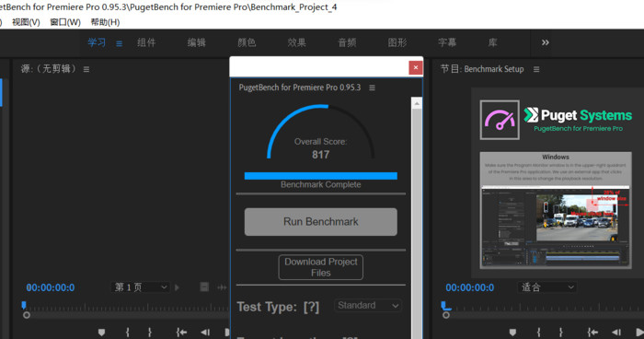Switch to the 颜色 workspace tab
The height and width of the screenshot is (339, 644).
tap(247, 42)
